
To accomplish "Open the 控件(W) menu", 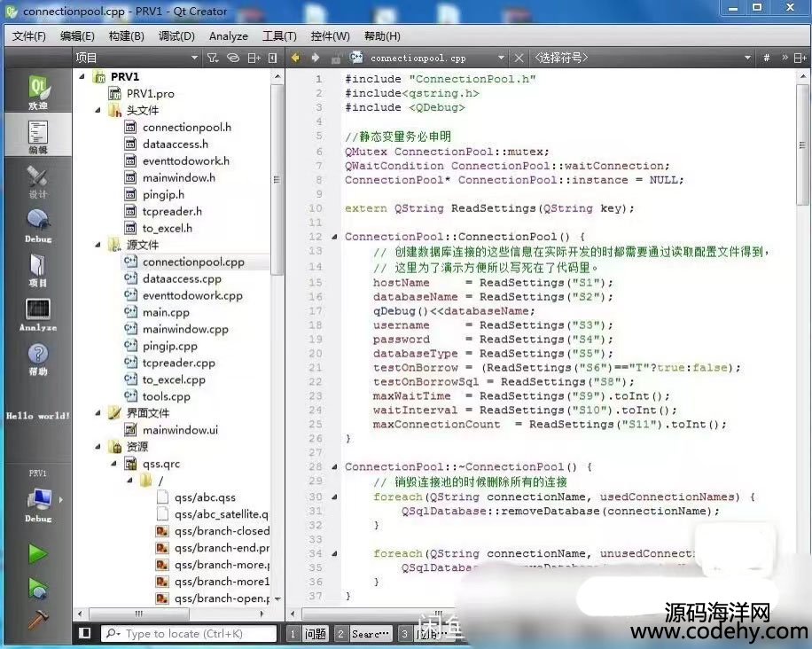I will click(x=330, y=36).
